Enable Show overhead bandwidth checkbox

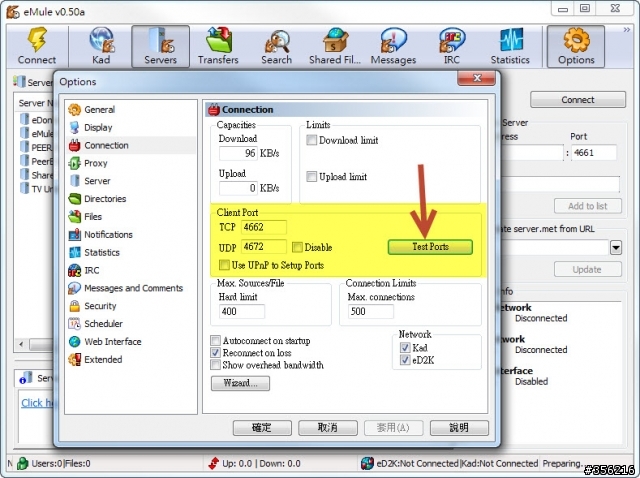[215, 365]
